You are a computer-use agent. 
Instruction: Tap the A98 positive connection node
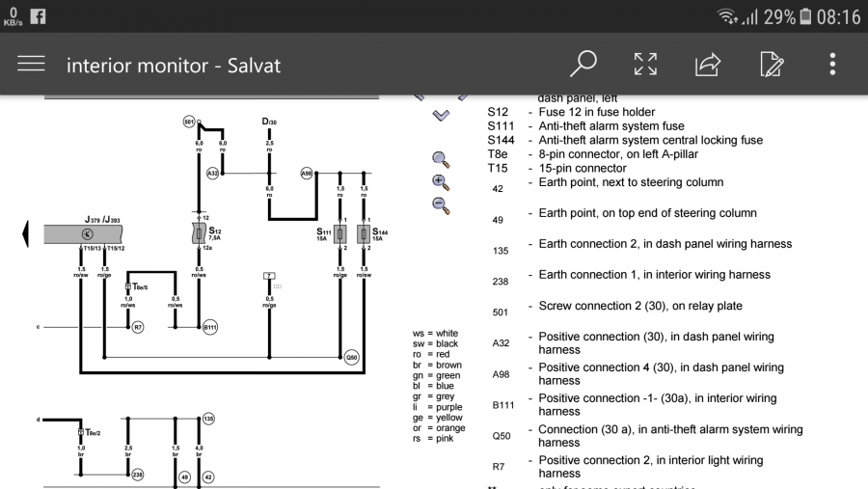click(x=307, y=174)
